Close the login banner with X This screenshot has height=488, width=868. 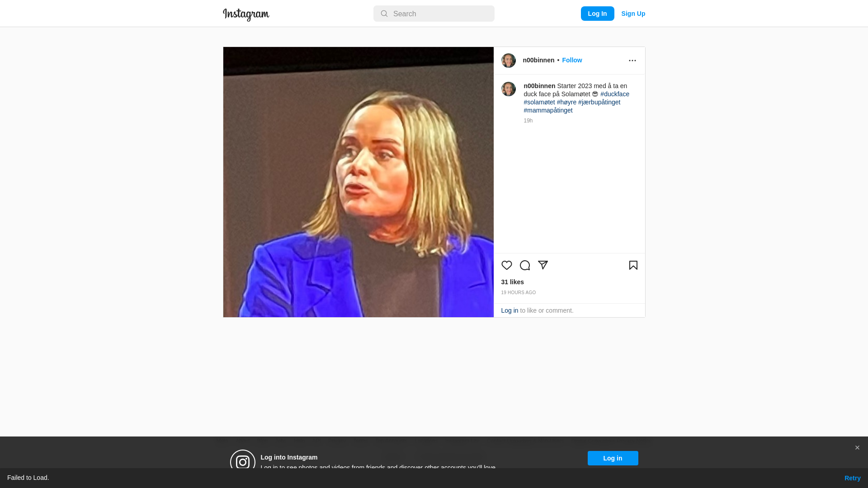tap(857, 448)
